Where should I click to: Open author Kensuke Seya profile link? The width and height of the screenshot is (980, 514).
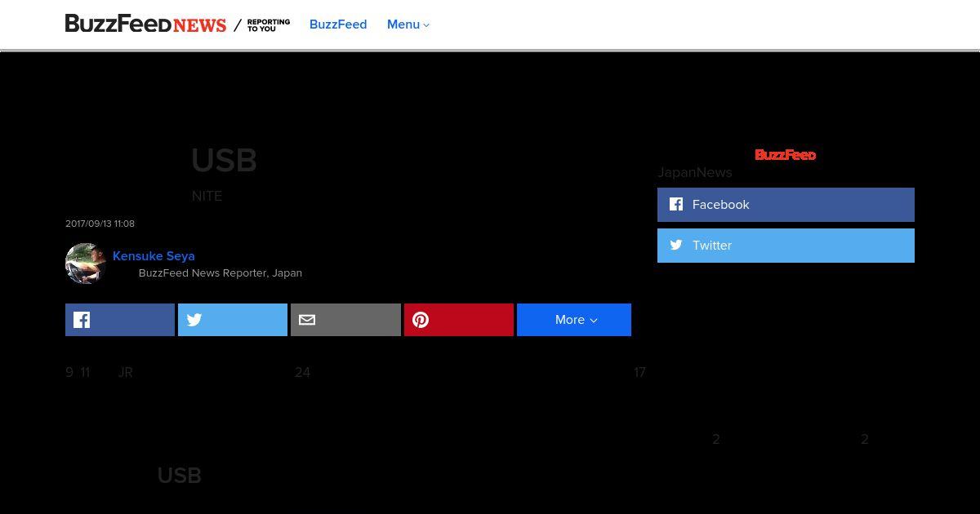tap(154, 255)
